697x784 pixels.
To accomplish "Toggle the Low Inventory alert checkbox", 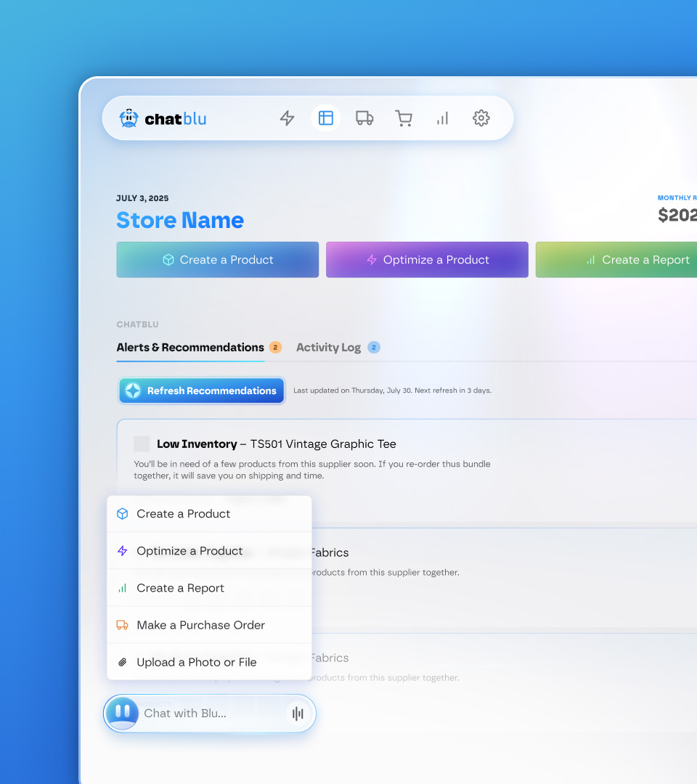I will [142, 444].
